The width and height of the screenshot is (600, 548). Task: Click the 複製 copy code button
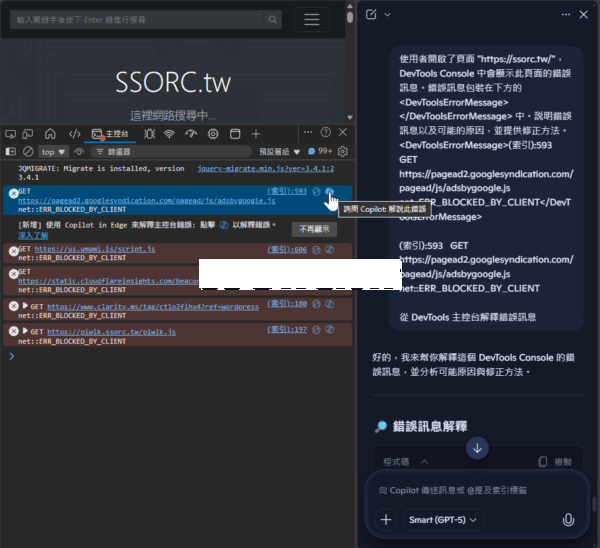tap(554, 462)
